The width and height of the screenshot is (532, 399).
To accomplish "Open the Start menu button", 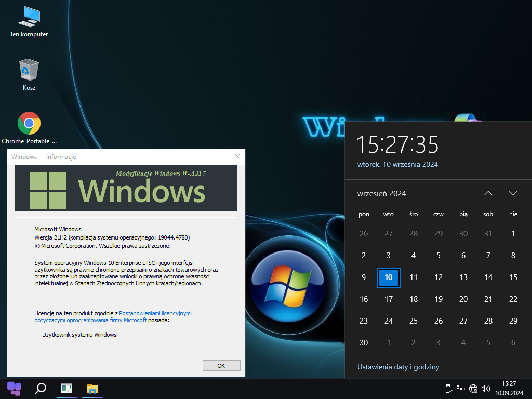I will (x=14, y=388).
